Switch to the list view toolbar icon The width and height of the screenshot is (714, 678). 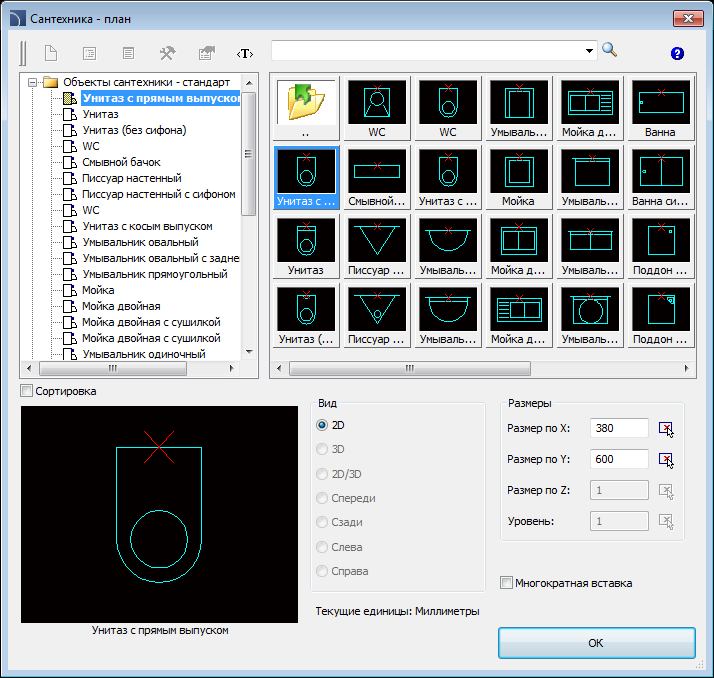(x=90, y=53)
